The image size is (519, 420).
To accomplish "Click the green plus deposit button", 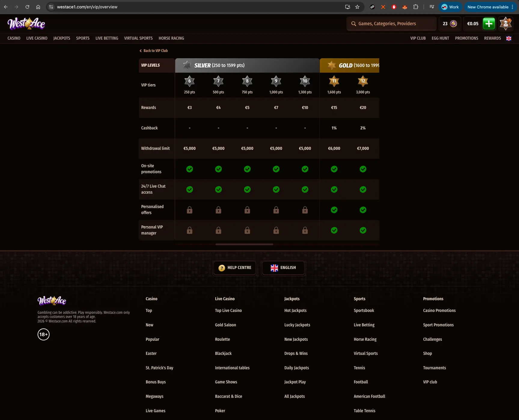I will point(489,23).
